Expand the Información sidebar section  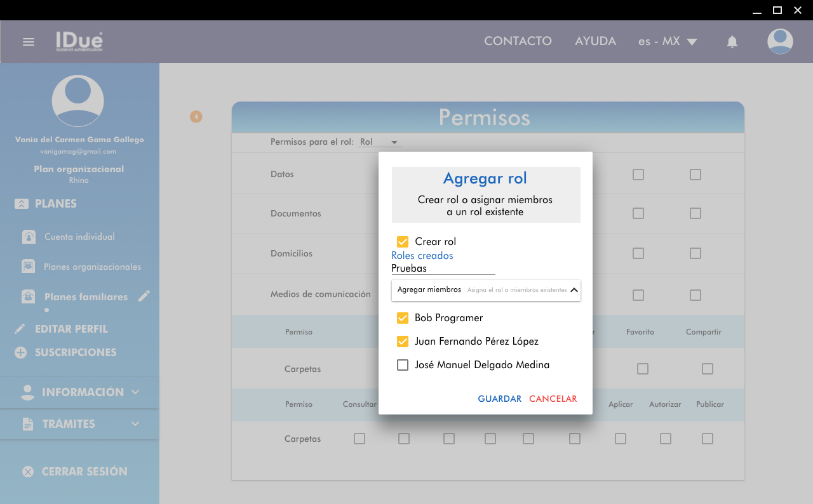click(80, 392)
